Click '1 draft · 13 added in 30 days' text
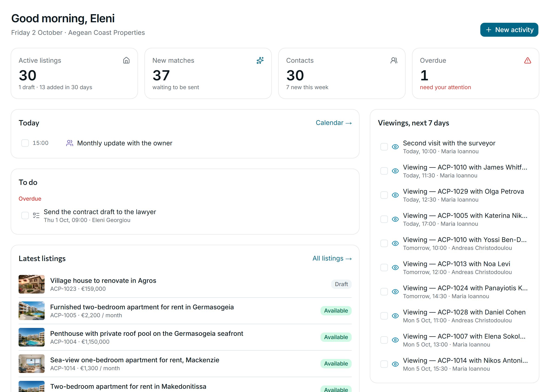The image size is (550, 392). [x=55, y=87]
